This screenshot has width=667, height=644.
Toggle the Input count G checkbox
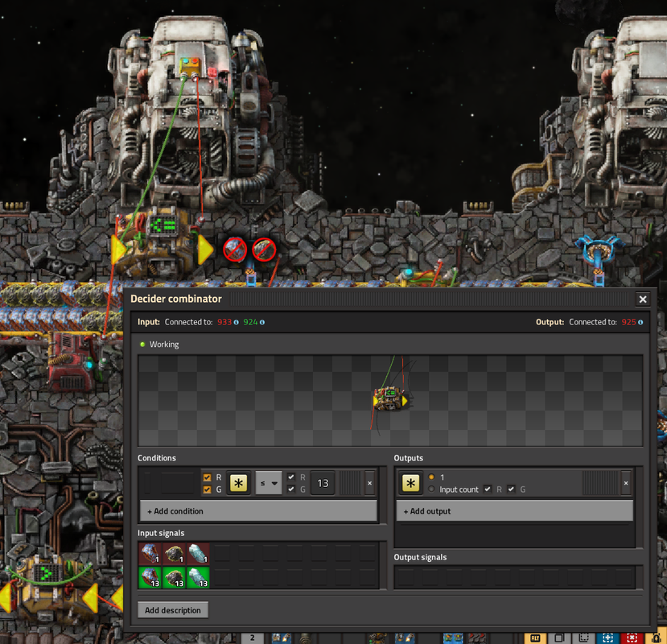coord(511,489)
